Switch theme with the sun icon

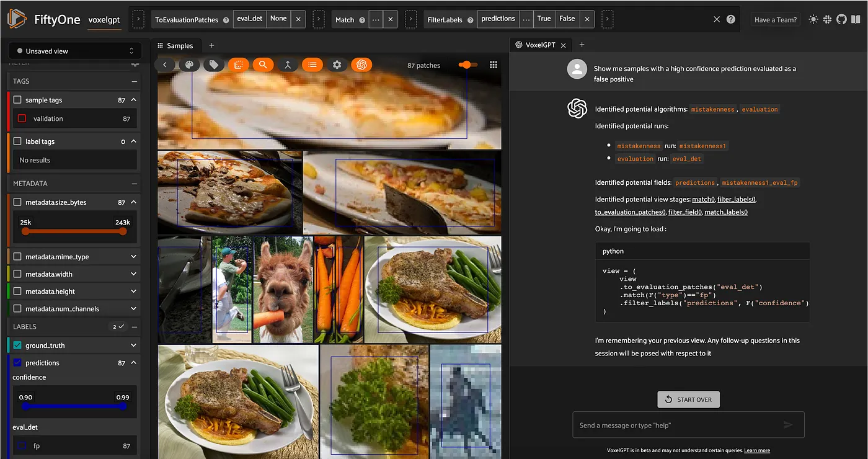813,19
